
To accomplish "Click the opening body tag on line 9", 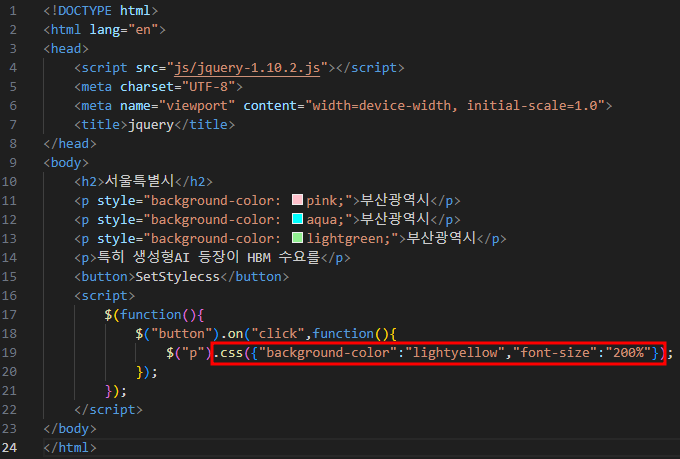I will [66, 163].
